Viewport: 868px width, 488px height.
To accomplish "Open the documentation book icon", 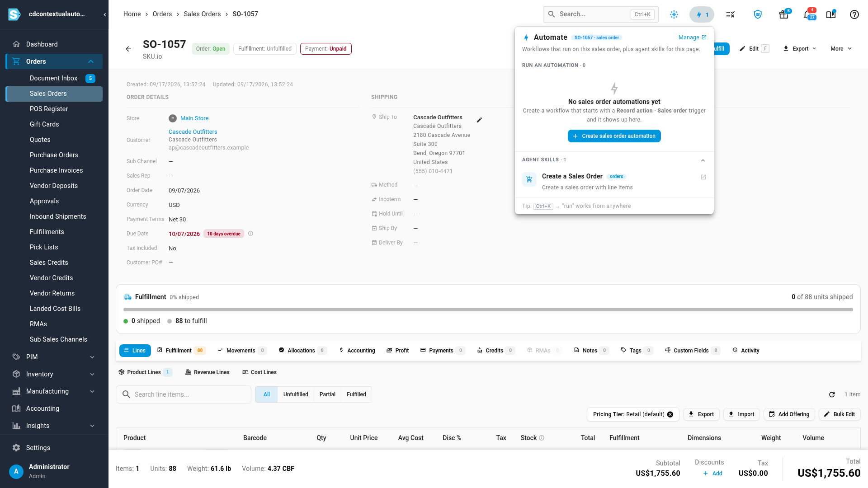I will (831, 14).
